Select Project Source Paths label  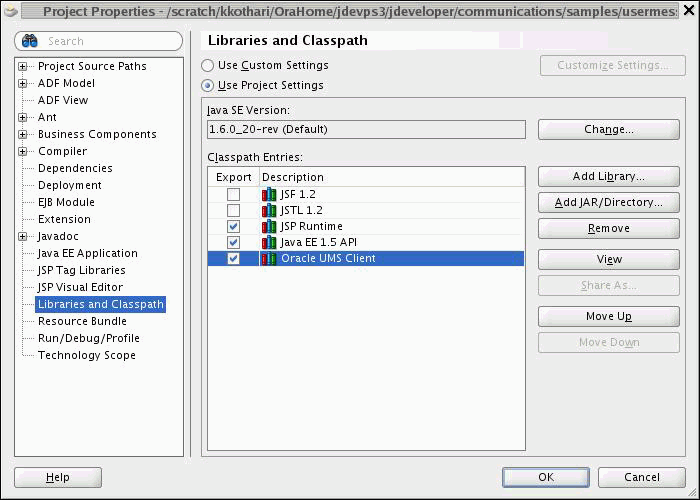[x=92, y=67]
